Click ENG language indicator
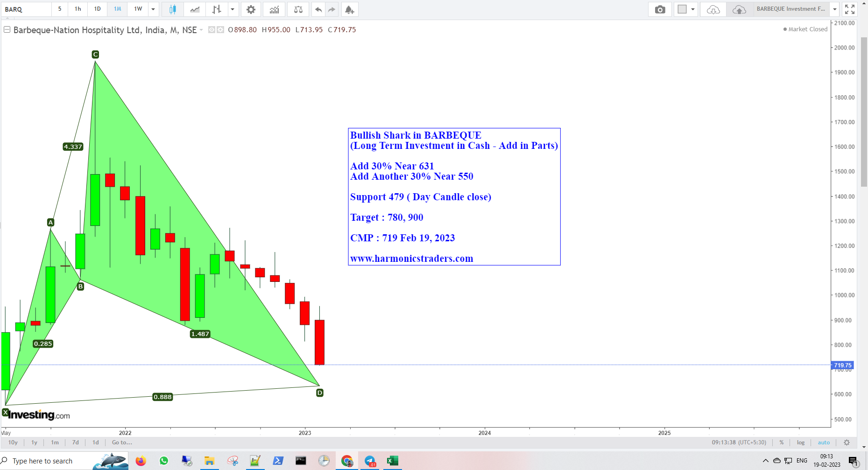Screen dimensions: 868x470 [x=802, y=461]
